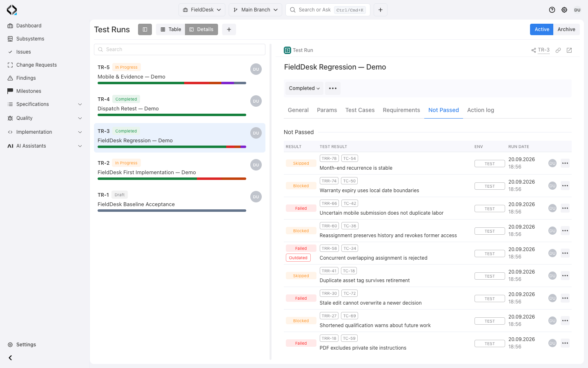The width and height of the screenshot is (588, 368).
Task: Show Archive test runs
Action: click(x=566, y=29)
